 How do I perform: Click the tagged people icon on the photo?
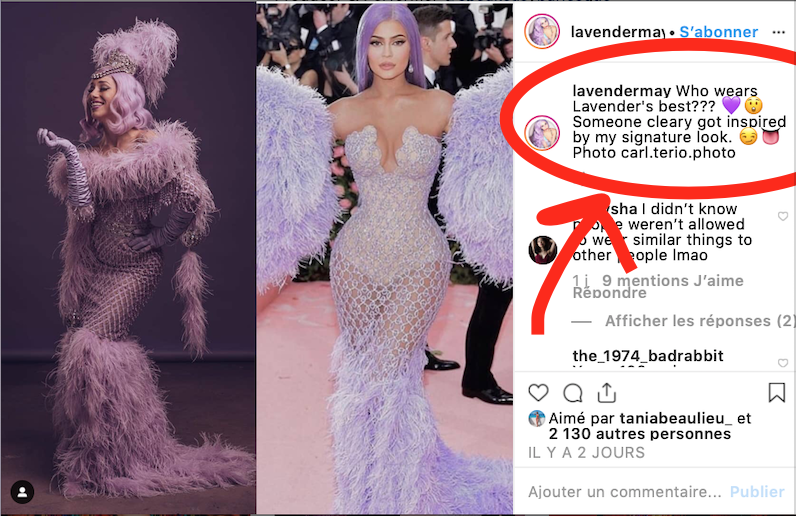[x=22, y=492]
